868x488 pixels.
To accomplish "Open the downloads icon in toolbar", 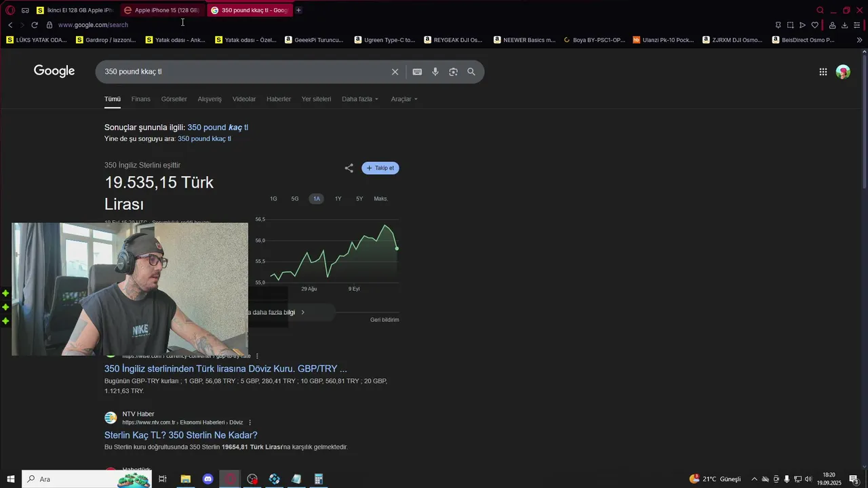I will pos(844,25).
